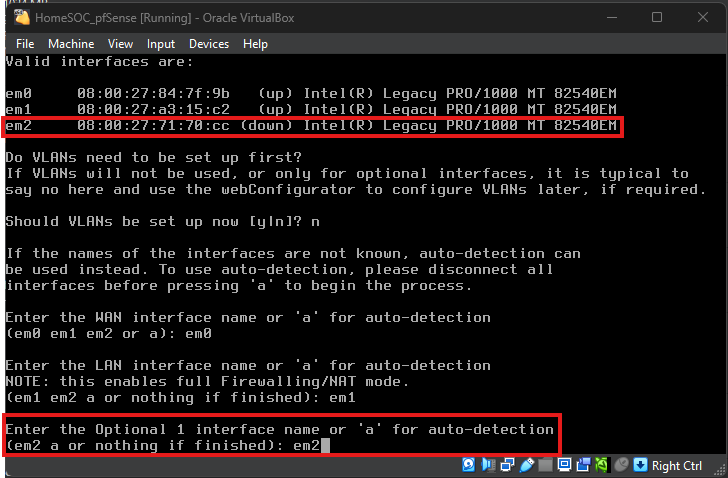Click the Right Ctrl host key indicator

click(x=677, y=465)
